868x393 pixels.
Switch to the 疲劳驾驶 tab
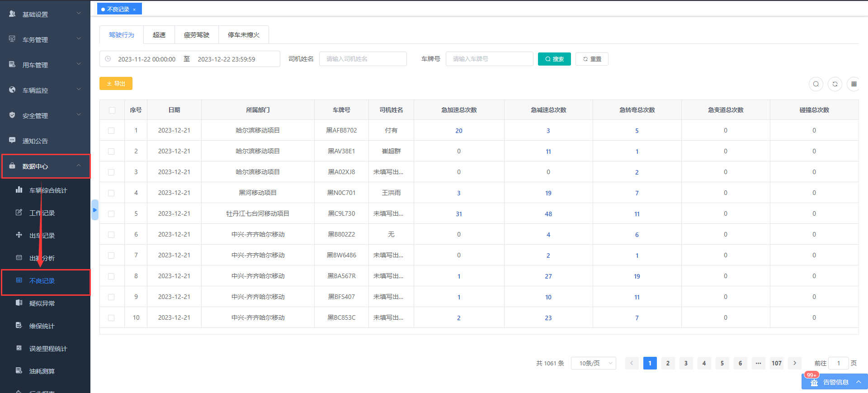197,35
